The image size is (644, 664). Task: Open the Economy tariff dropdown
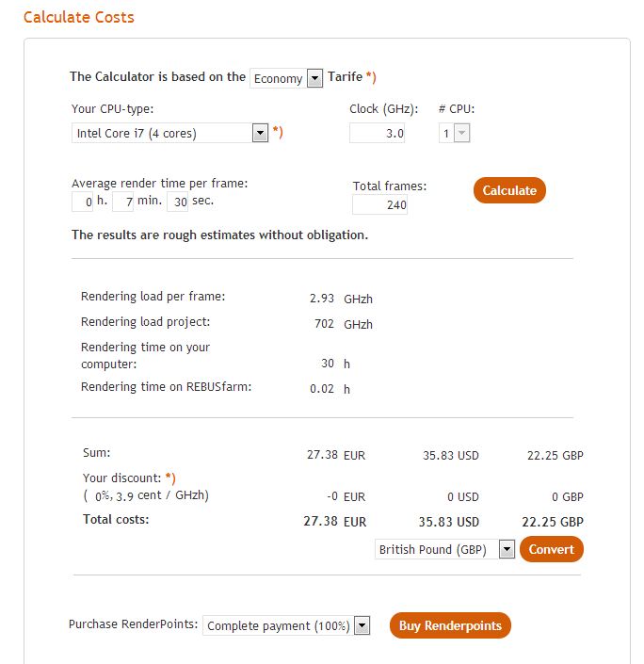pos(286,78)
